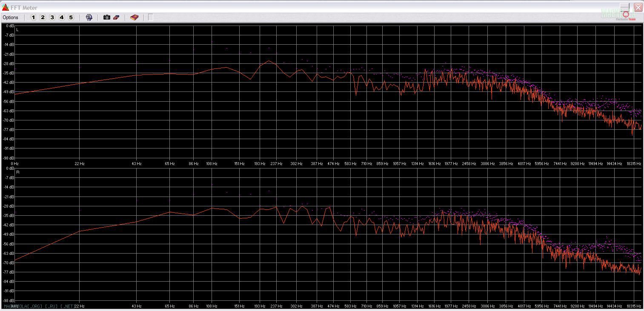Click the 108 Hz label under L graph
644x311 pixels.
pos(212,163)
